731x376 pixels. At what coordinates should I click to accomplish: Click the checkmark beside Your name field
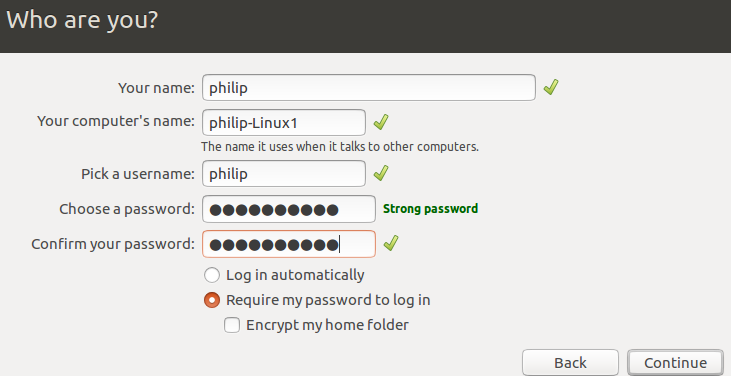[x=551, y=87]
